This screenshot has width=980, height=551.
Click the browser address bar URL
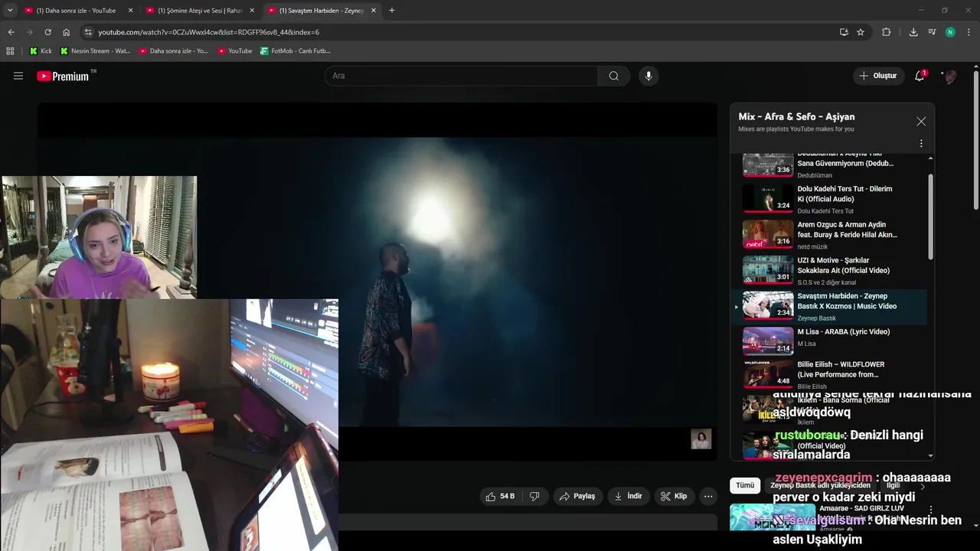[x=208, y=32]
